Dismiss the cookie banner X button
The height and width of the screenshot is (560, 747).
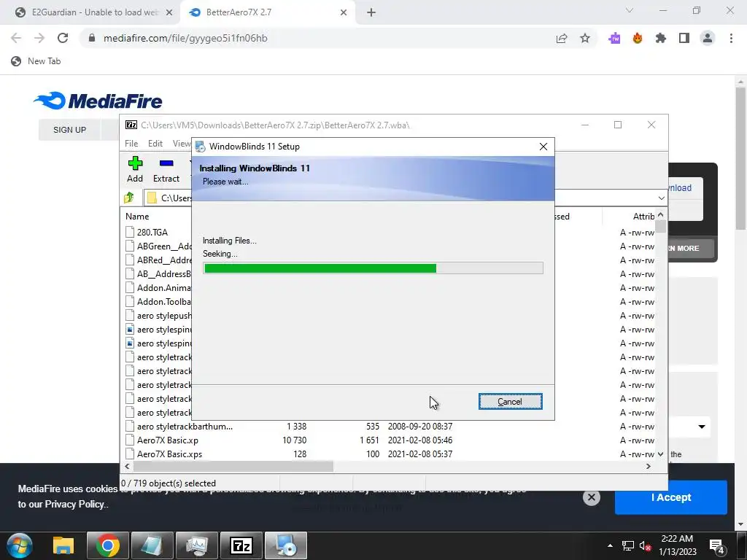point(591,497)
